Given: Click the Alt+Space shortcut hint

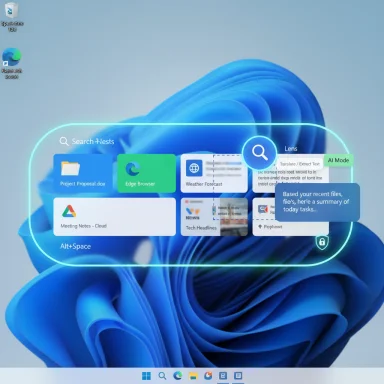Looking at the screenshot, I should click(x=75, y=246).
